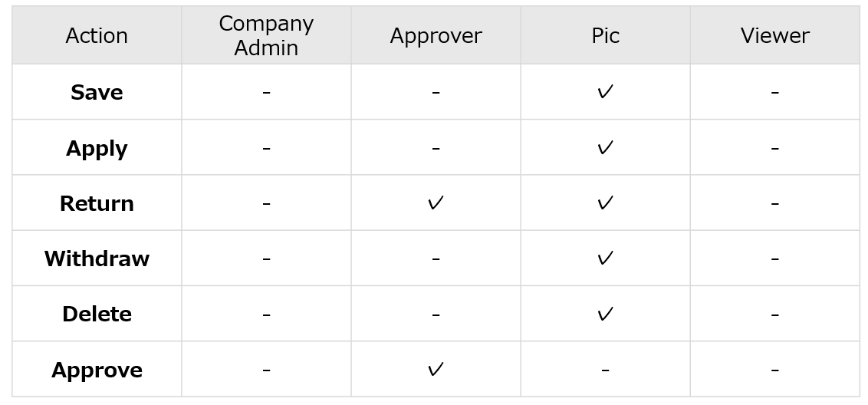Image resolution: width=868 pixels, height=405 pixels.
Task: Click the Return row label
Action: click(97, 203)
